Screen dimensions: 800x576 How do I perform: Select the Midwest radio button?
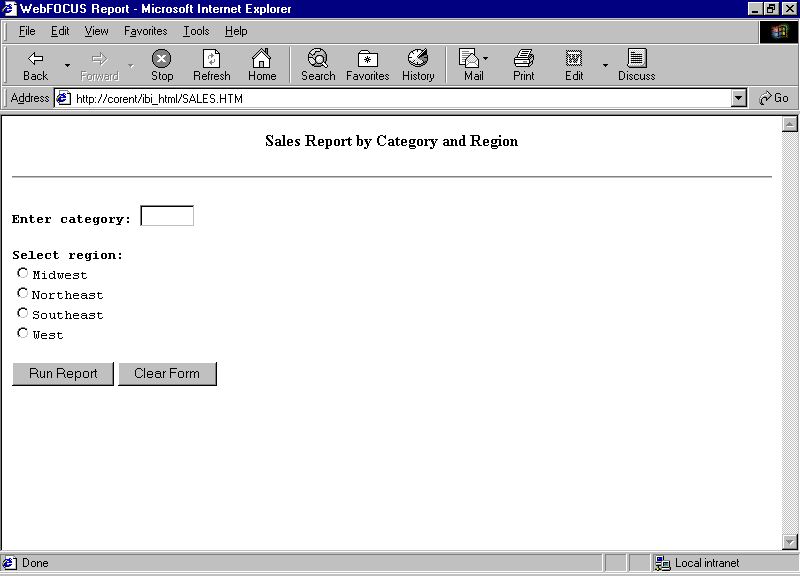[x=22, y=273]
